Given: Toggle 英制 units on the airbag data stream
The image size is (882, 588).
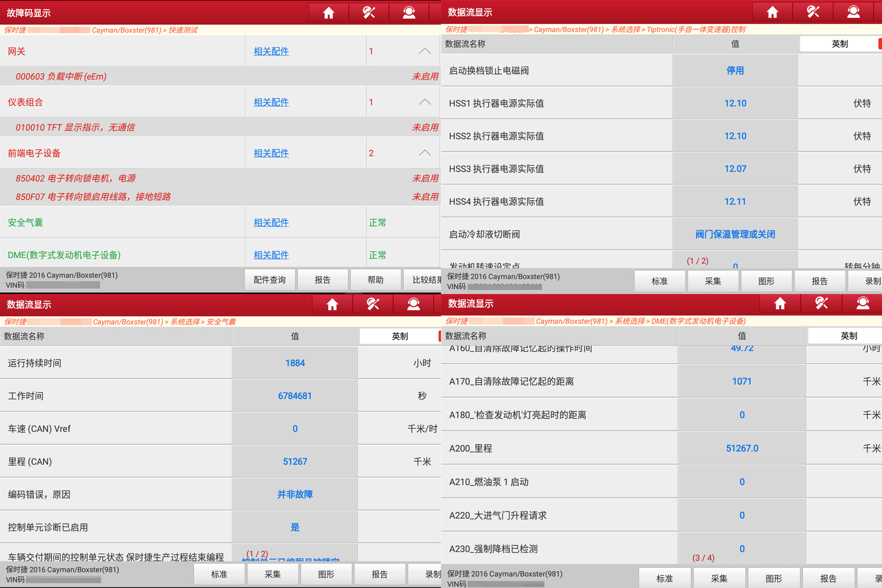Looking at the screenshot, I should pos(399,336).
